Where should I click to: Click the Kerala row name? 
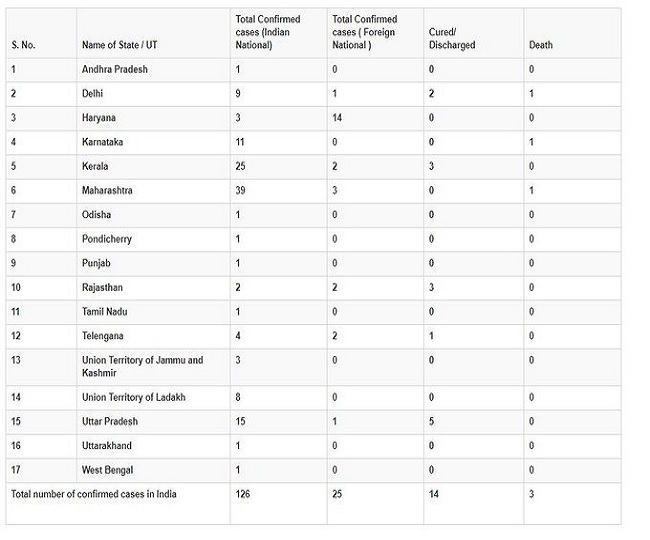[95, 166]
